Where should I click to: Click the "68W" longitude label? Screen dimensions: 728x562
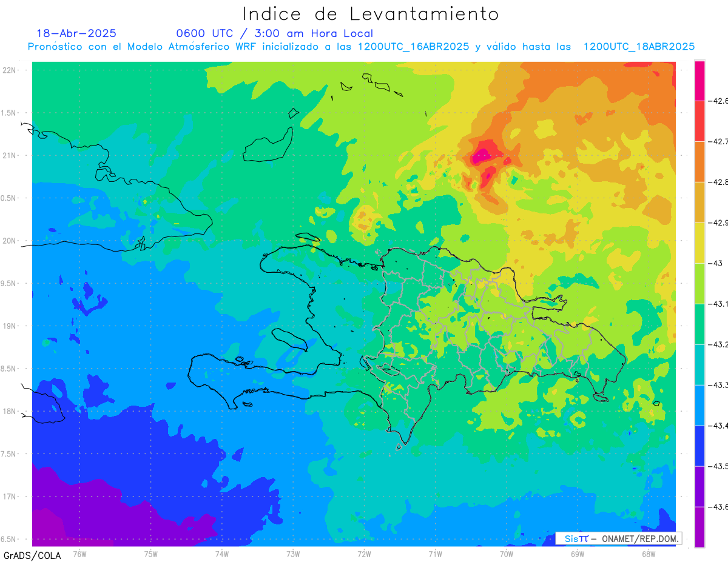tap(649, 553)
